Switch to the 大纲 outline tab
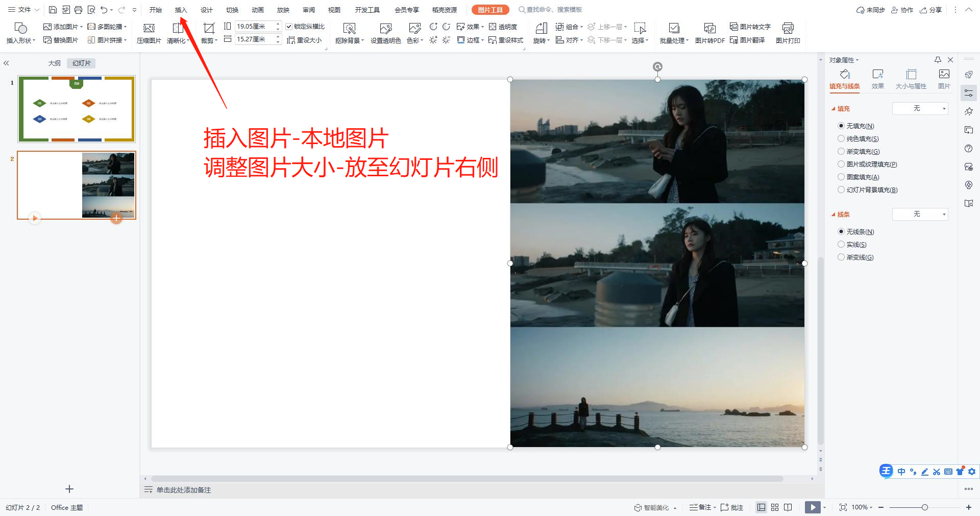This screenshot has width=980, height=516. pyautogui.click(x=54, y=63)
